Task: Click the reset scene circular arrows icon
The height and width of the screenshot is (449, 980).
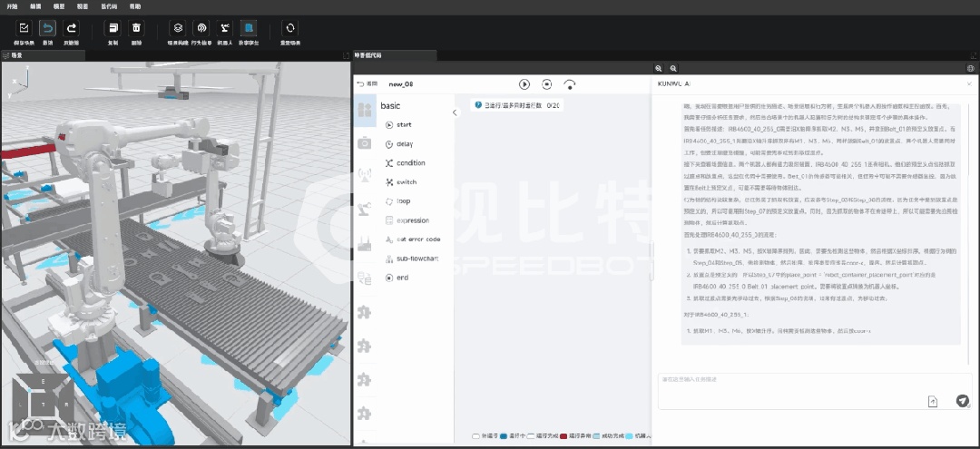Action: pyautogui.click(x=290, y=28)
